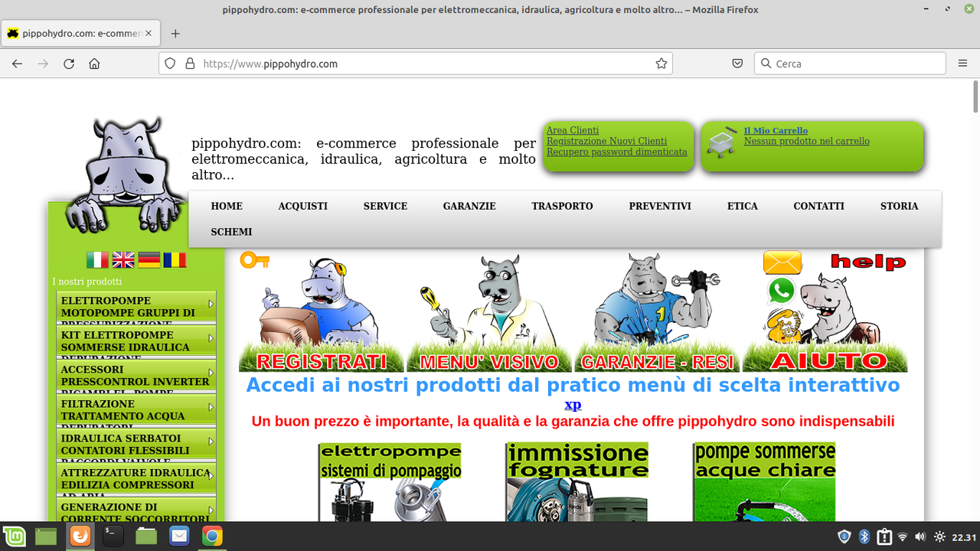980x551 pixels.
Task: Click the Cerca search field
Action: click(851, 64)
